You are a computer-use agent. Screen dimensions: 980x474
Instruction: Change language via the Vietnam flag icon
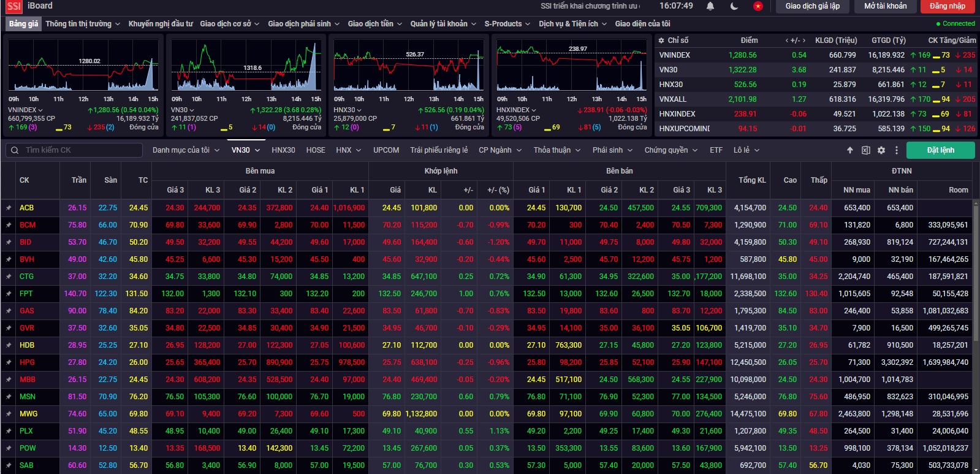(758, 6)
